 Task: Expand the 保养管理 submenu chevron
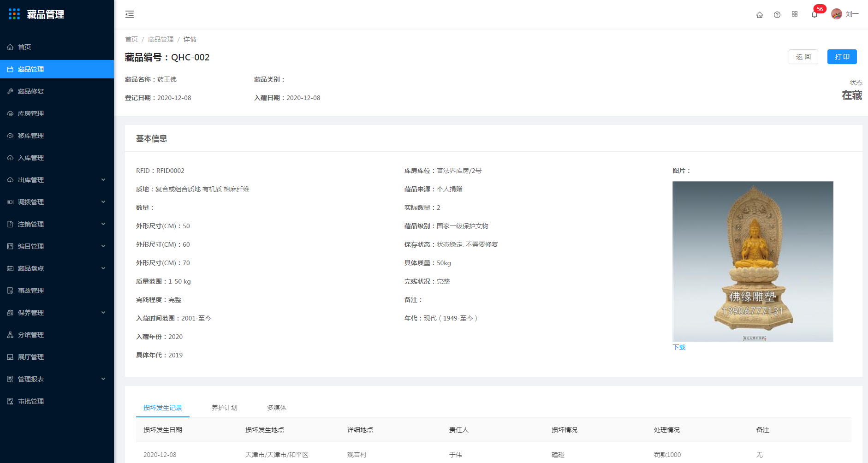coord(103,313)
